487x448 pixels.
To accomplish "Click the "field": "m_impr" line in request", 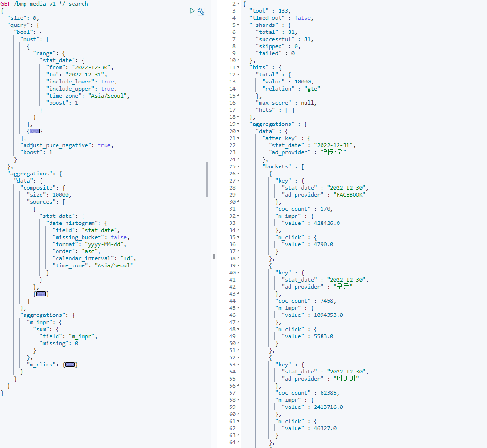I will pyautogui.click(x=68, y=336).
